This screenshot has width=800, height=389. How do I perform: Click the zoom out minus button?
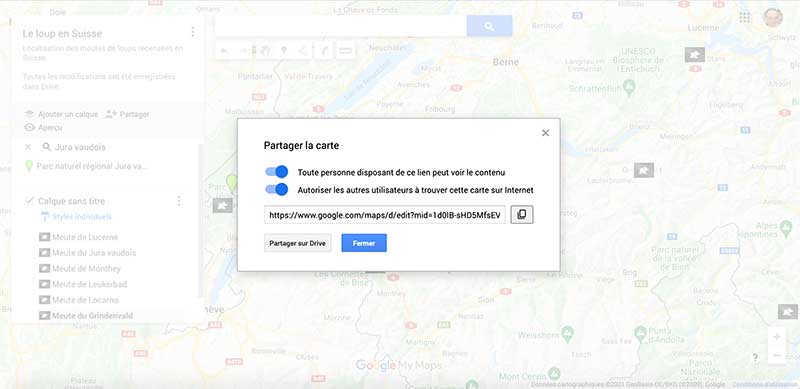(x=777, y=355)
